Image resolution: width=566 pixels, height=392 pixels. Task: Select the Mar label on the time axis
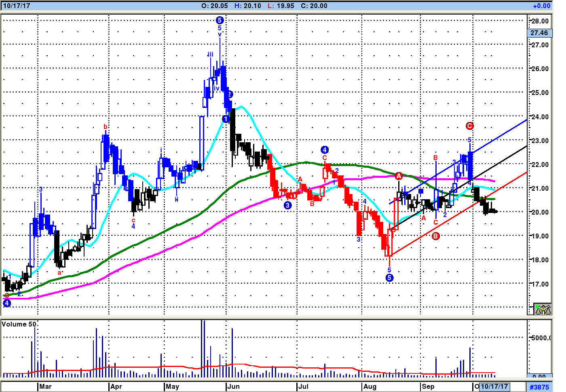coord(46,387)
